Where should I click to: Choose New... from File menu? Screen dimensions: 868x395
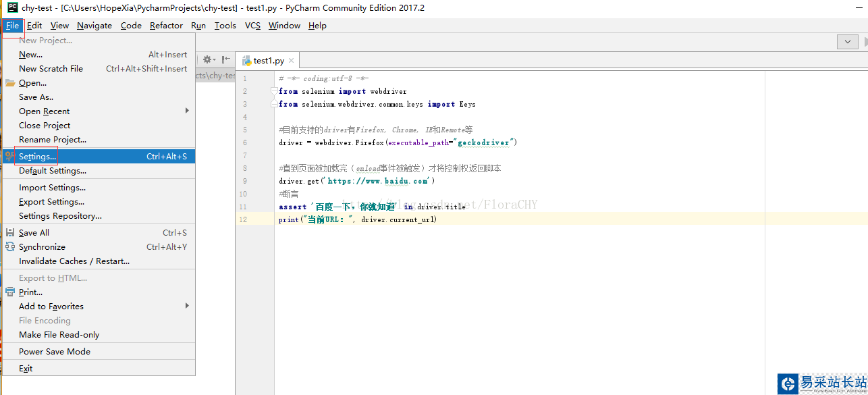point(99,55)
